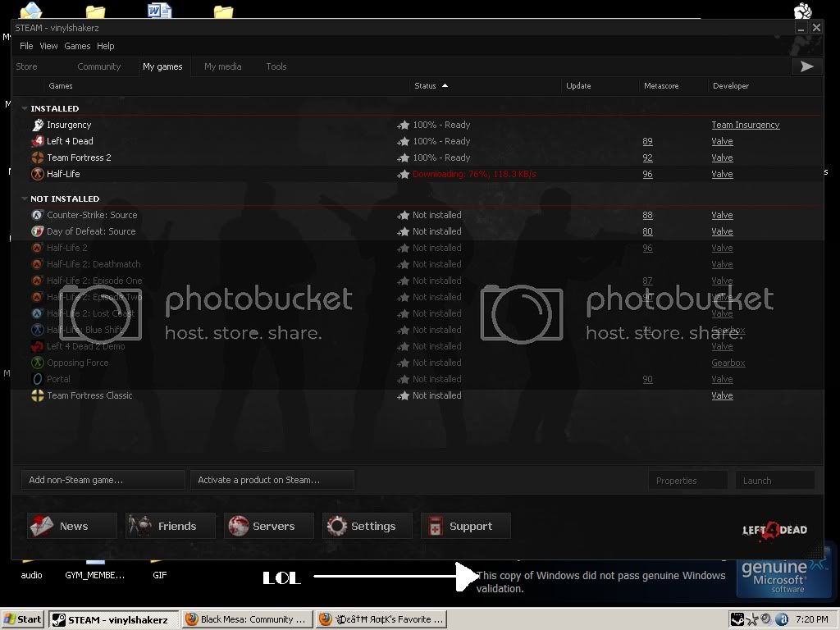Image resolution: width=840 pixels, height=630 pixels.
Task: Collapse the NOT INSTALLED games group
Action: point(25,199)
